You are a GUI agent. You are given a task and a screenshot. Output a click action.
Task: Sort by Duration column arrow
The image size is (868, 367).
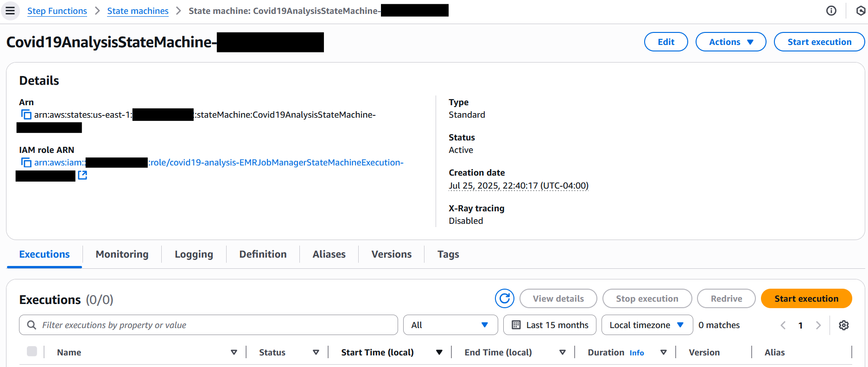click(x=664, y=352)
